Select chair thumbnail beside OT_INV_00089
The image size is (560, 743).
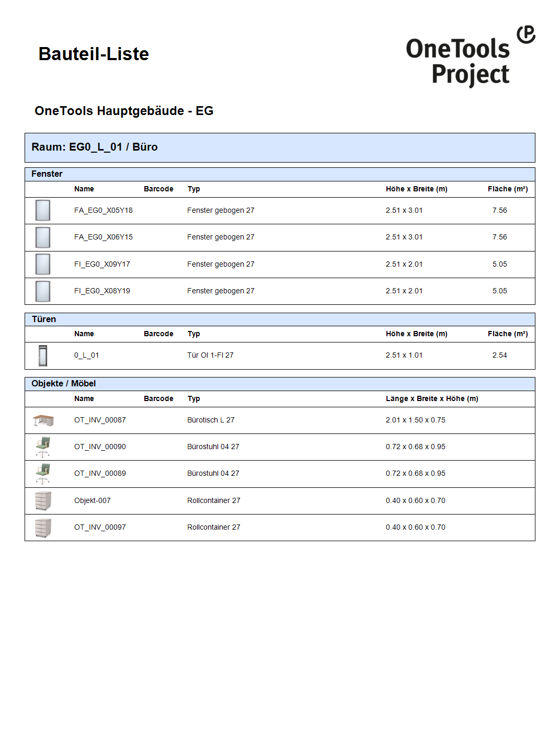click(43, 474)
